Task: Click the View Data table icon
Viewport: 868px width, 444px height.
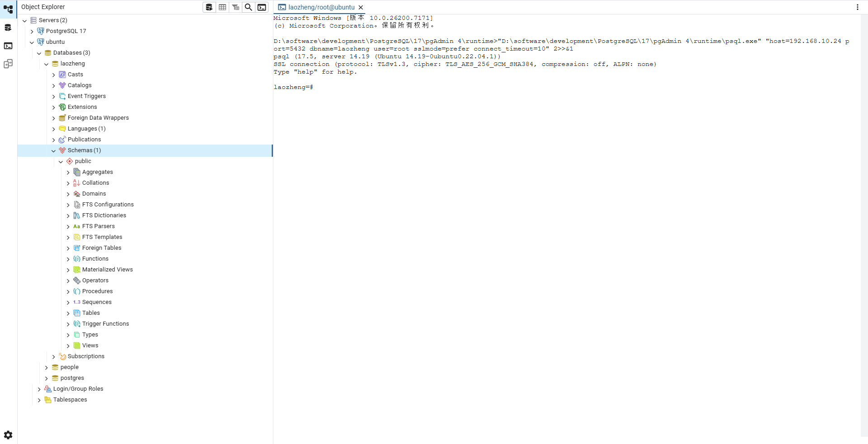Action: click(222, 7)
